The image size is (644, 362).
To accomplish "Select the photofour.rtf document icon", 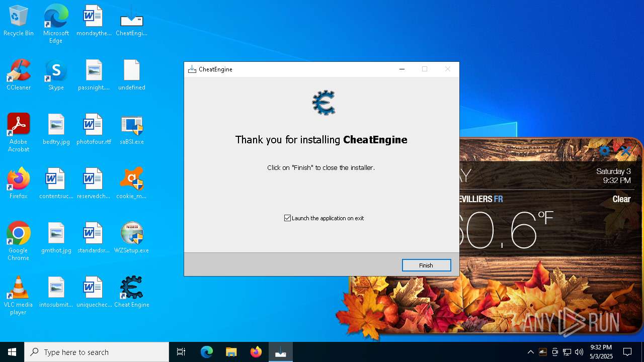I will coord(94,130).
